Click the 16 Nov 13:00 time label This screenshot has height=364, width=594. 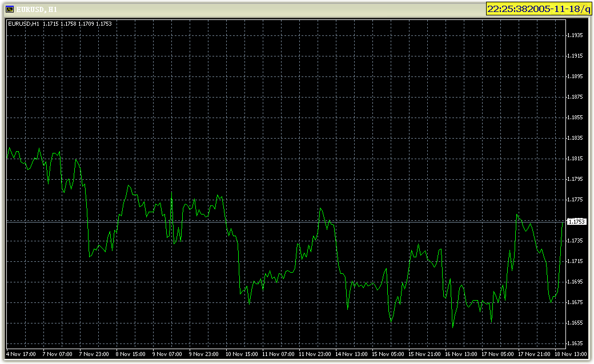(x=461, y=354)
